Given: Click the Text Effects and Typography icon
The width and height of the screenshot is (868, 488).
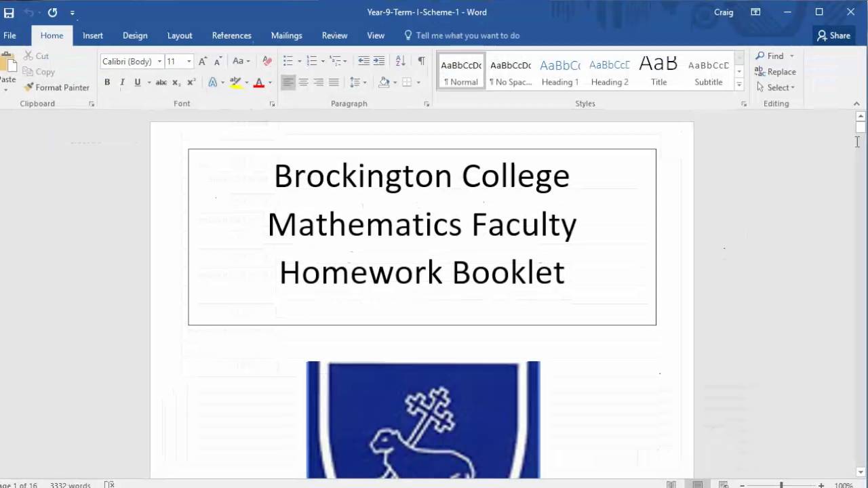Looking at the screenshot, I should pos(213,82).
